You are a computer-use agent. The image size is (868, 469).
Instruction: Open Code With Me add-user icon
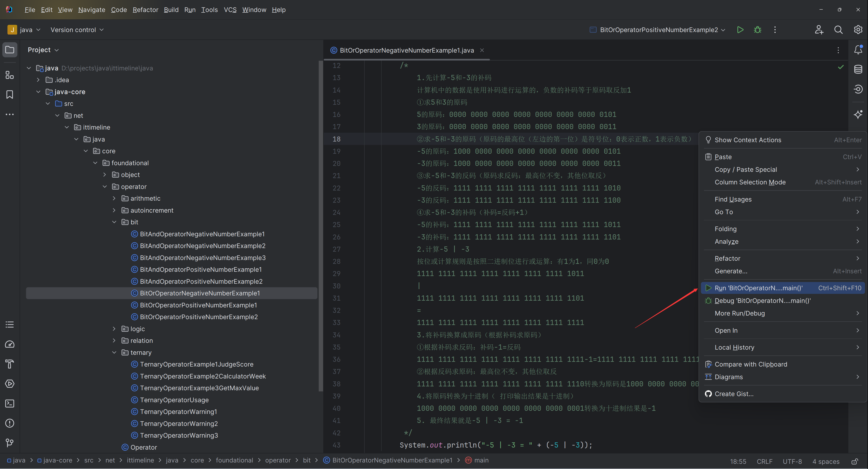pos(819,30)
